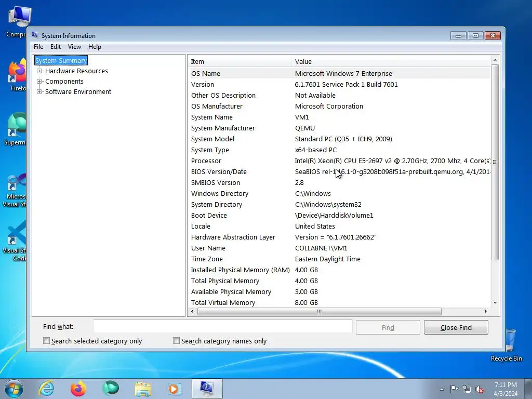Enable Search selected category only checkbox

pyautogui.click(x=46, y=341)
